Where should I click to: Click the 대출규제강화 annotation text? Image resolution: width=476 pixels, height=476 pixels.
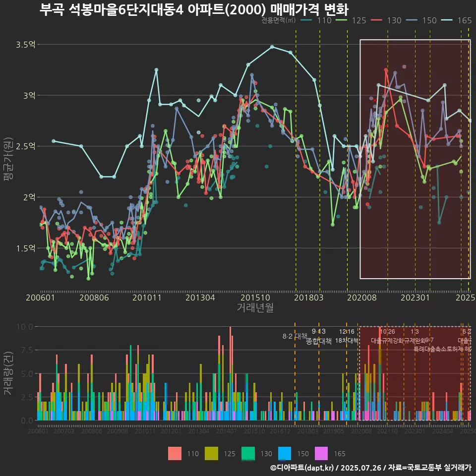(x=388, y=341)
